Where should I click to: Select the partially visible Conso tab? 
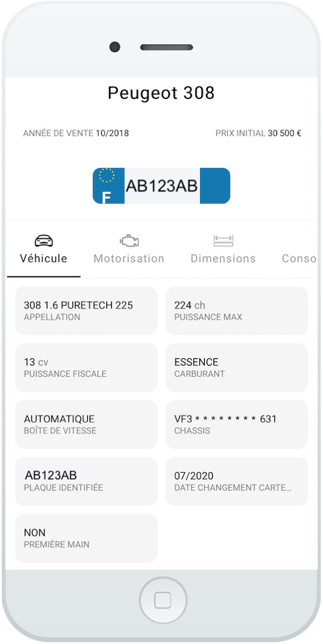(x=299, y=258)
